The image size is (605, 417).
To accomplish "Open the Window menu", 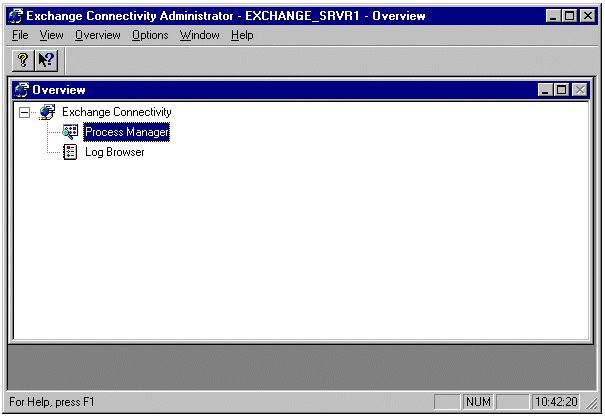I will [x=200, y=35].
